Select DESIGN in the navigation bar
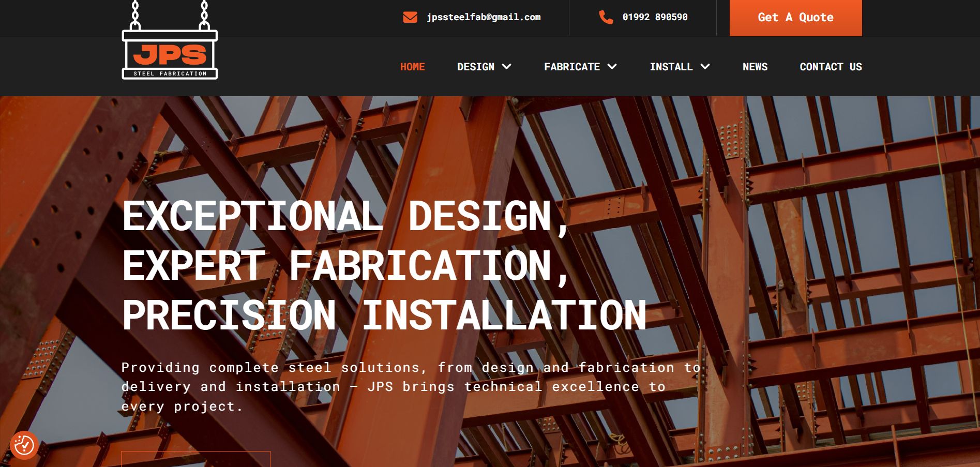This screenshot has height=467, width=980. (476, 67)
